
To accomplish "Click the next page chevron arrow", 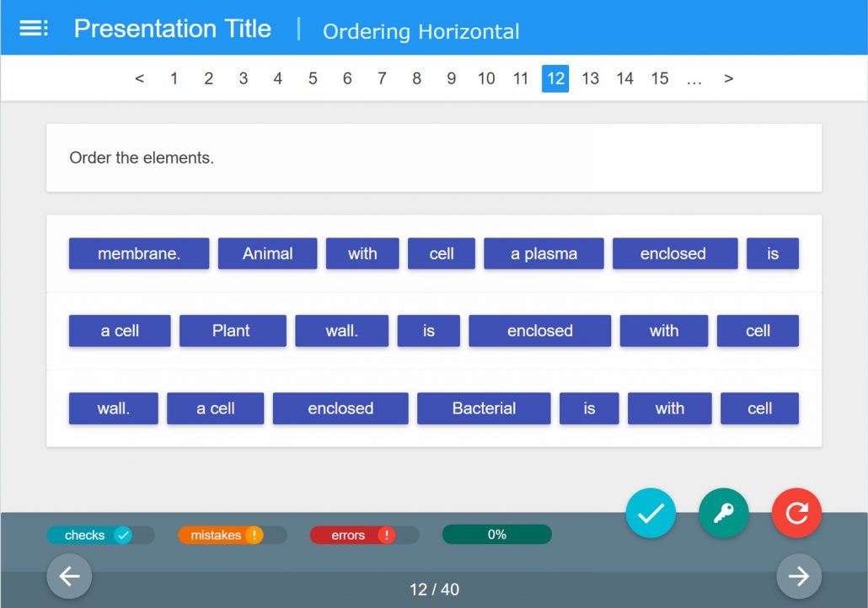I will click(x=728, y=78).
